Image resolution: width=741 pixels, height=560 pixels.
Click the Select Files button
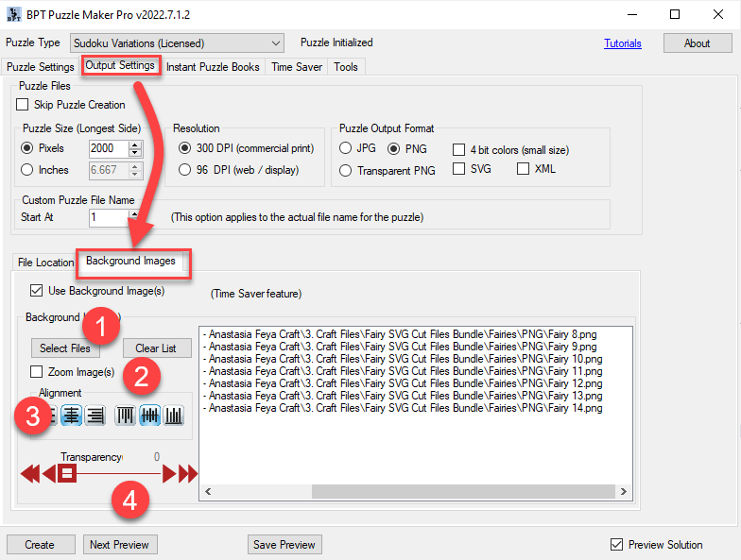pos(64,348)
